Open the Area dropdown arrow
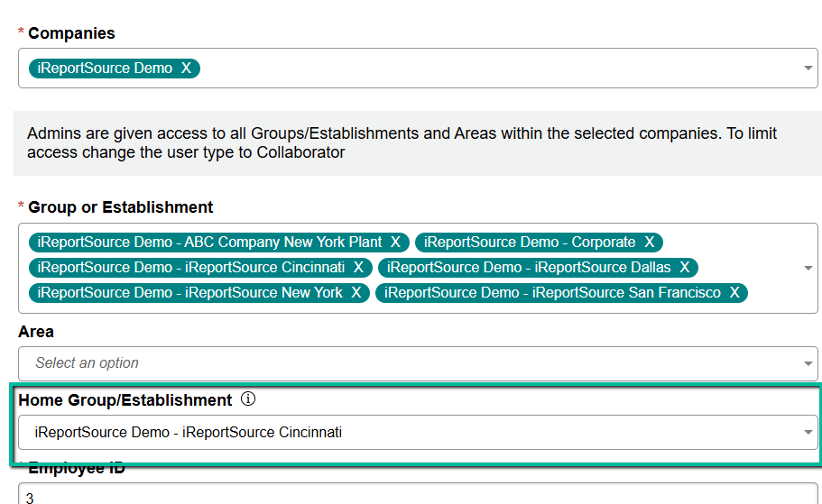The image size is (822, 504). [808, 363]
